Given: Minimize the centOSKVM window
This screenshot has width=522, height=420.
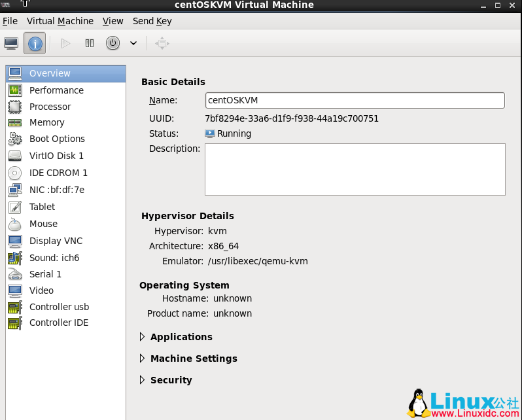Looking at the screenshot, I should 483,6.
